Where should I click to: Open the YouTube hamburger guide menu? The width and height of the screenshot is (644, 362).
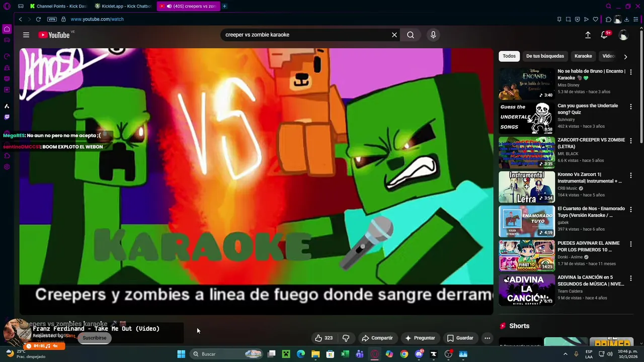26,35
